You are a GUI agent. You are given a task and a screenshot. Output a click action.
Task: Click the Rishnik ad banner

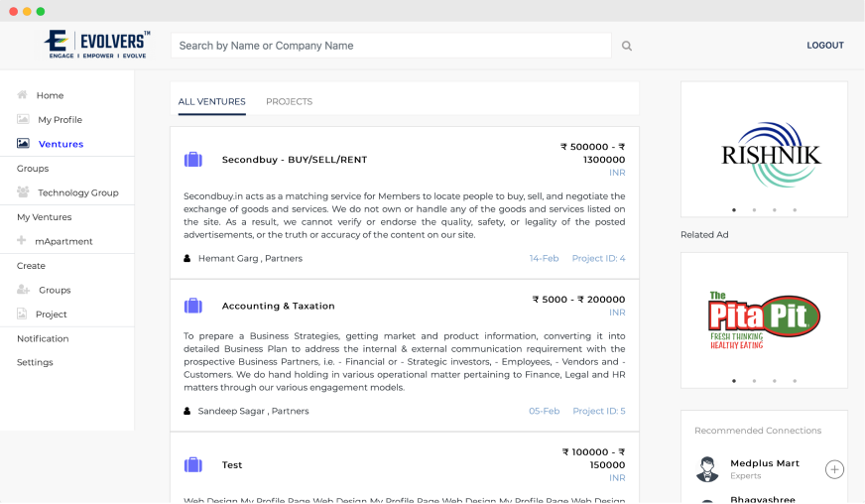pos(764,149)
